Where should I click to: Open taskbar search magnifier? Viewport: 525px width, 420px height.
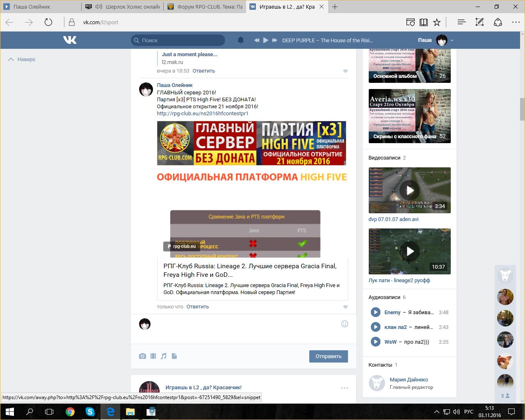[30, 411]
